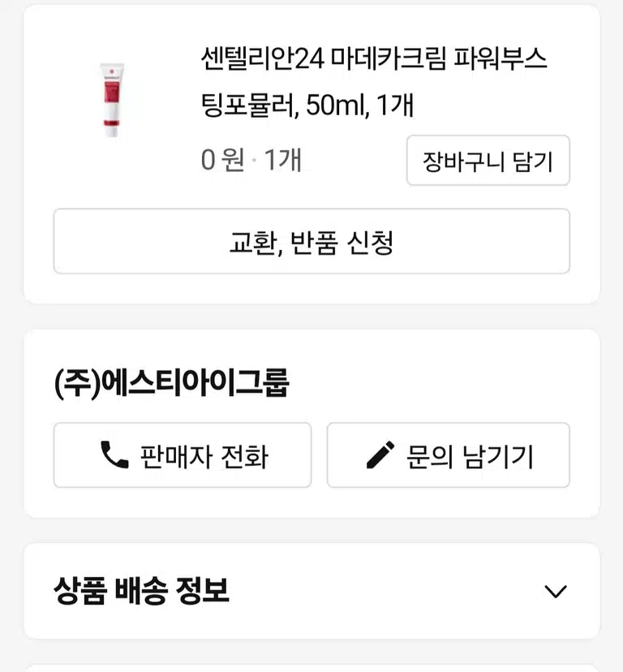Tap the white cap of the cream tube
This screenshot has height=672, width=623.
click(x=111, y=131)
